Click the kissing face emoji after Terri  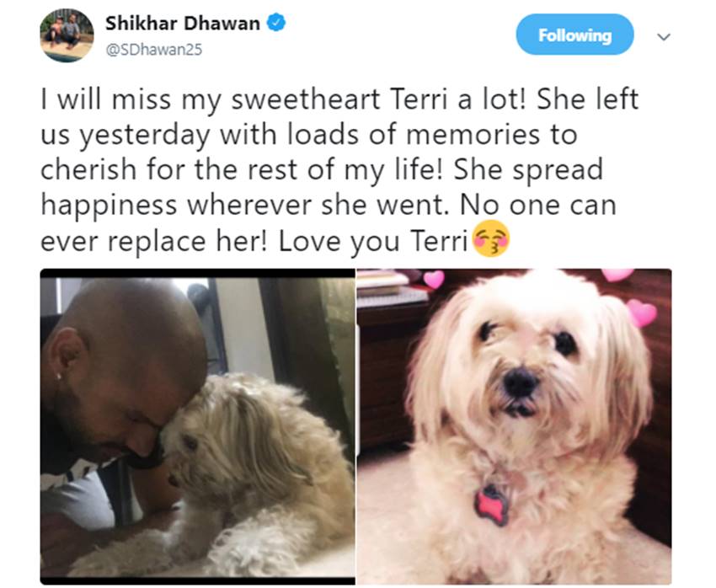[x=491, y=238]
